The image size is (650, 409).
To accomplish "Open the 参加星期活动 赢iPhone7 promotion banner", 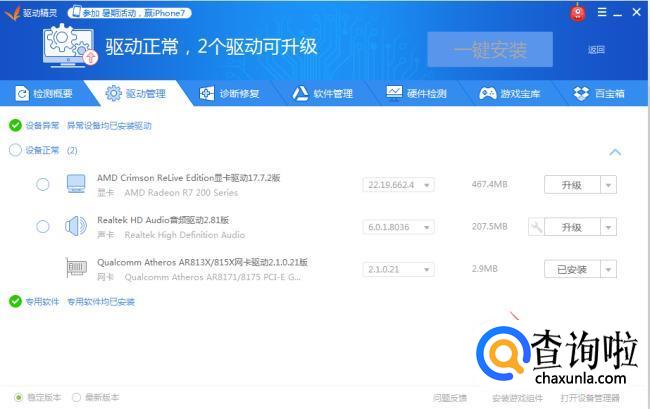I will (x=129, y=13).
